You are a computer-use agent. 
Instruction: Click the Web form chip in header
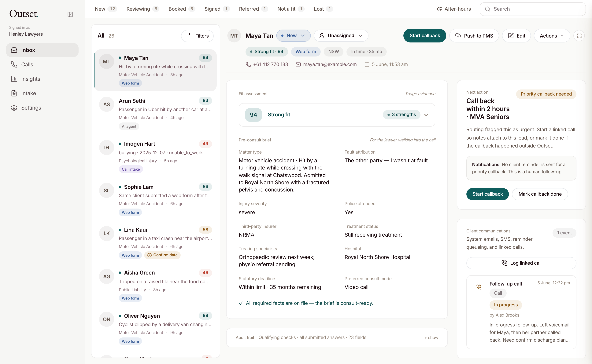[x=305, y=52]
